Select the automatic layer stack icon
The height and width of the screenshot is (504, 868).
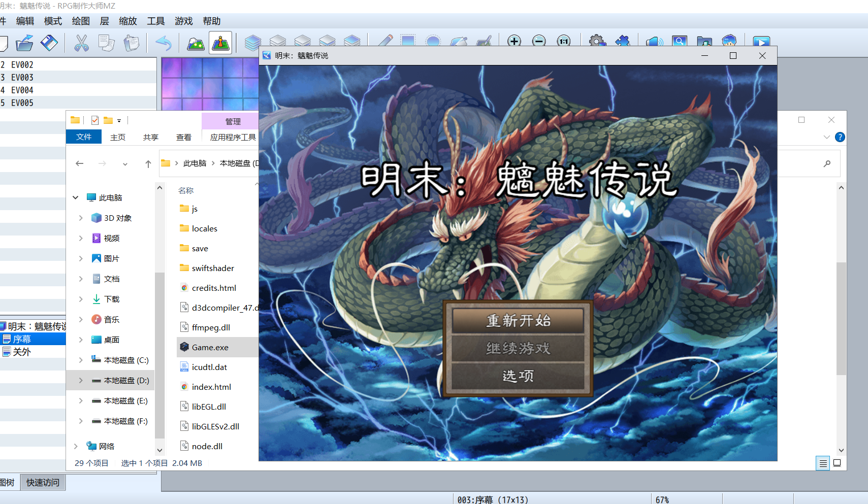(x=253, y=42)
